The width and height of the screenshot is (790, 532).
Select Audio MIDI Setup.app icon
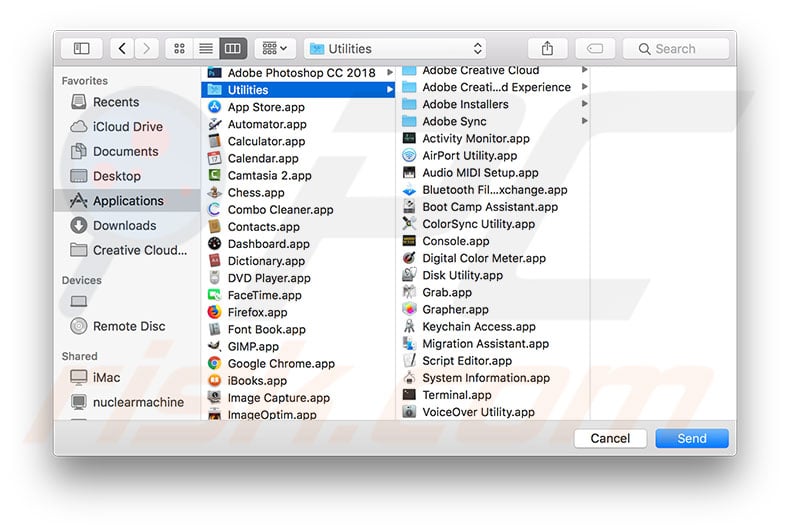409,172
